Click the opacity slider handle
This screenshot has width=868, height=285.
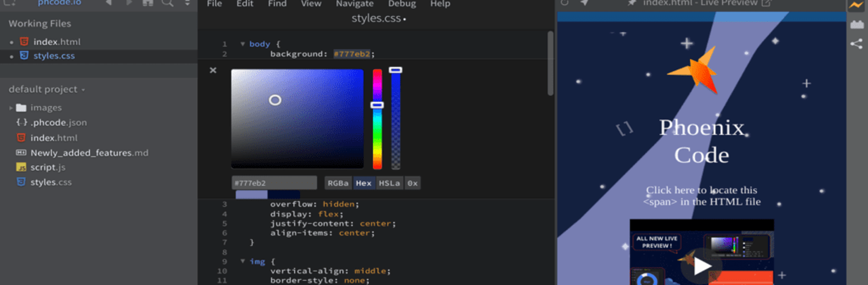tap(396, 70)
